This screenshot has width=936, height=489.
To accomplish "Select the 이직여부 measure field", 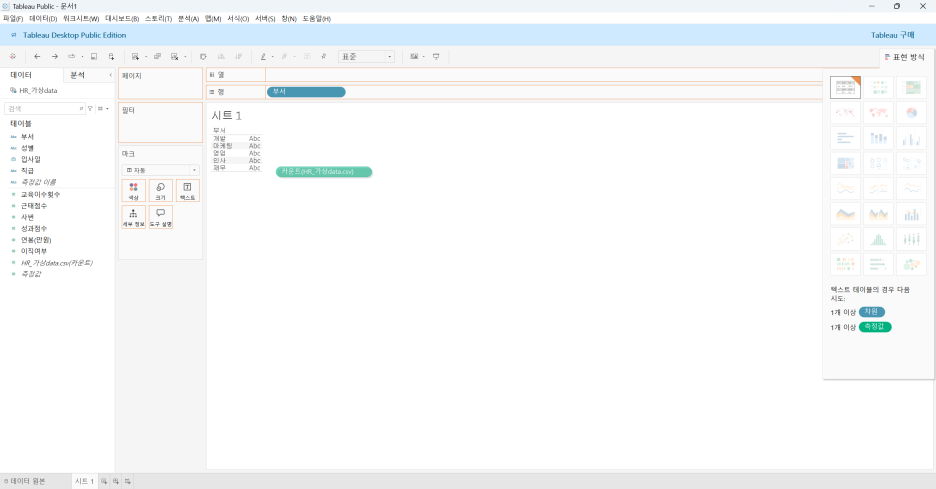I will [33, 251].
